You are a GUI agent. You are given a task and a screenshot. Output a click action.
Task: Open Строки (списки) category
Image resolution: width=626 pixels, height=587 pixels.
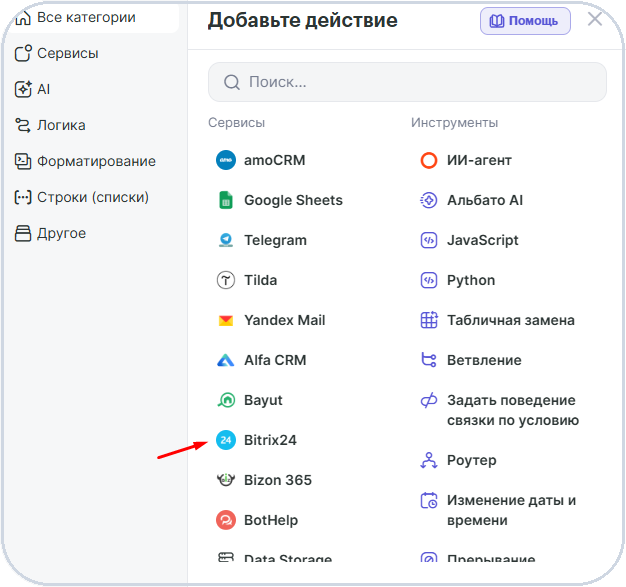92,197
